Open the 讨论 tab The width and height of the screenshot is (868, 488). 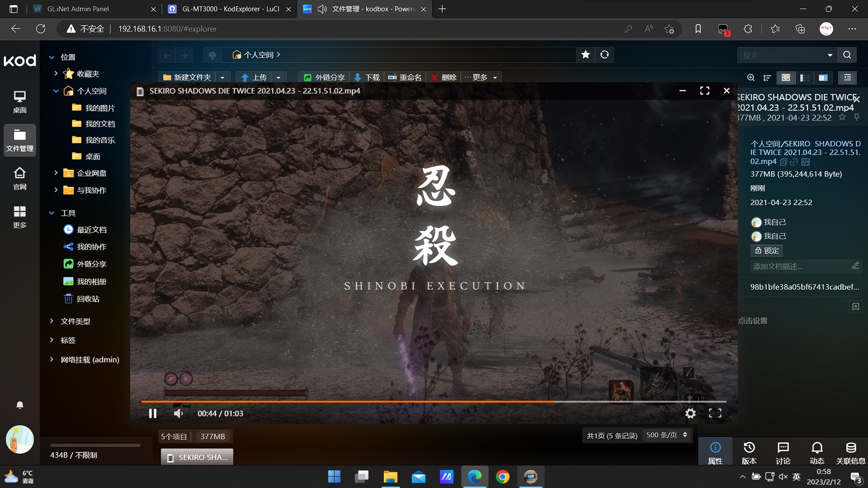[x=783, y=453]
